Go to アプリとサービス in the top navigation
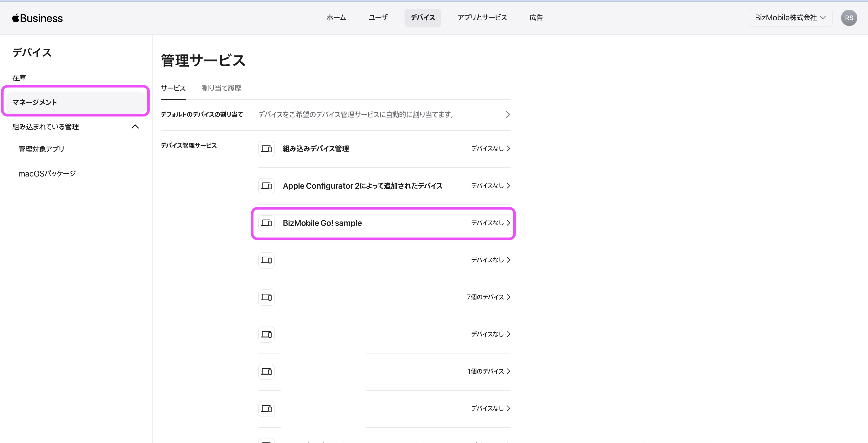Screen dimensions: 868x443 (482, 18)
